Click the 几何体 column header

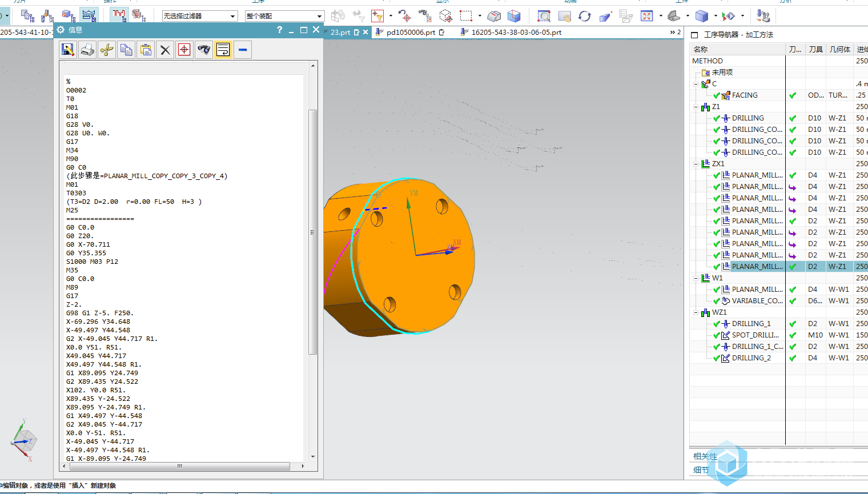click(x=839, y=50)
